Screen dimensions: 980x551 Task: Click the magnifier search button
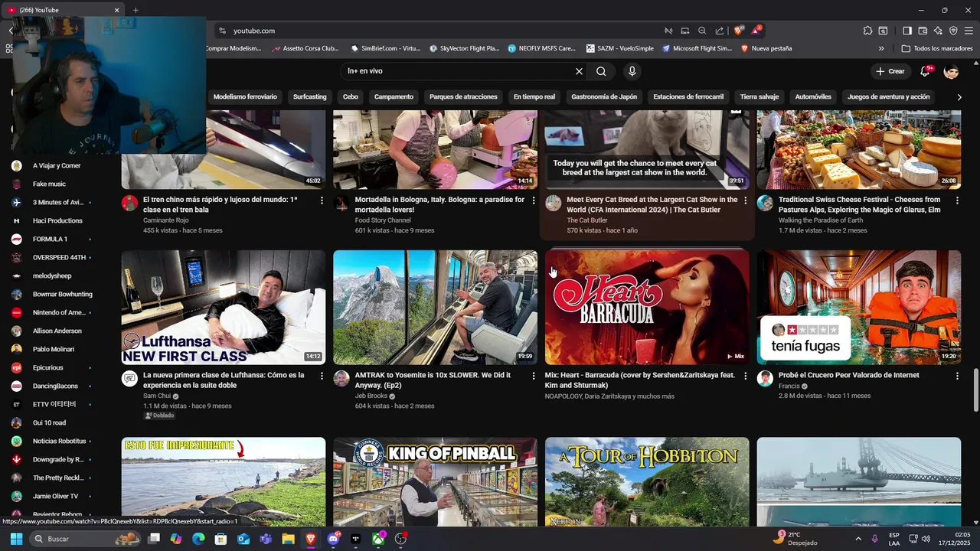click(x=601, y=71)
